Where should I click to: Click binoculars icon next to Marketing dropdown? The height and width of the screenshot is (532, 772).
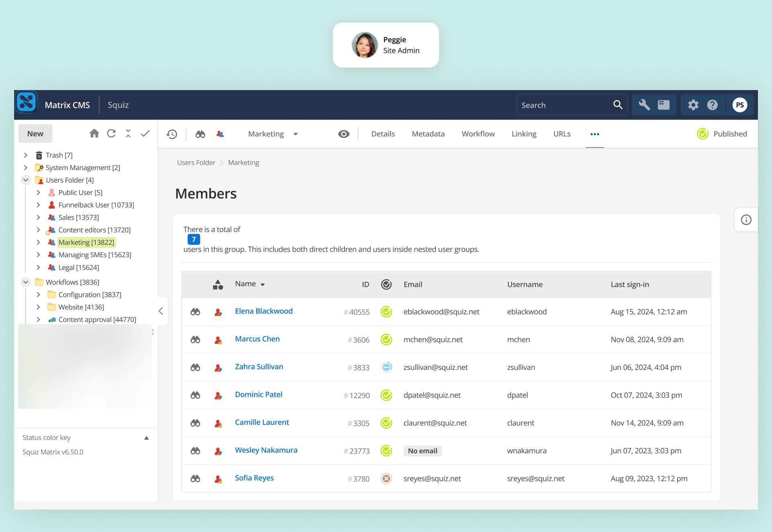[x=200, y=134]
